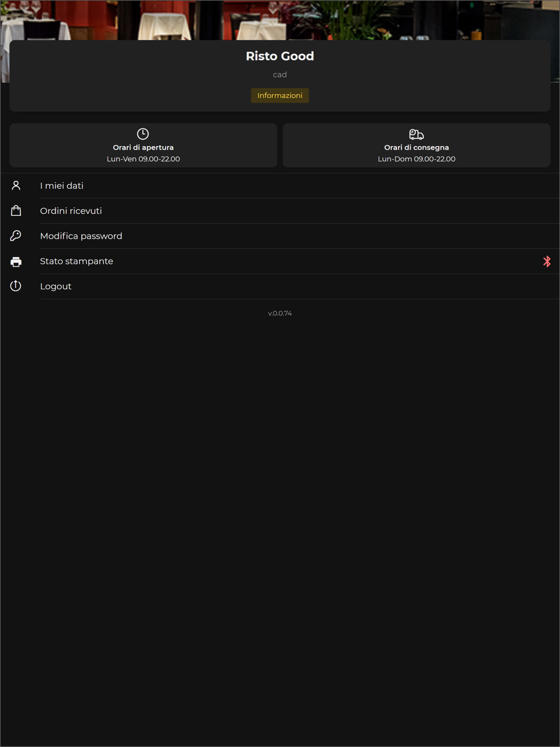
Task: Click the user profile icon
Action: [x=16, y=185]
